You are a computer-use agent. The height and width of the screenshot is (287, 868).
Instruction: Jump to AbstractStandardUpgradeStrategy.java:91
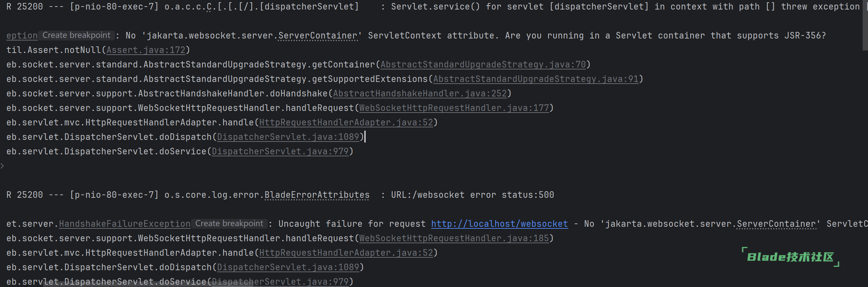[x=536, y=79]
